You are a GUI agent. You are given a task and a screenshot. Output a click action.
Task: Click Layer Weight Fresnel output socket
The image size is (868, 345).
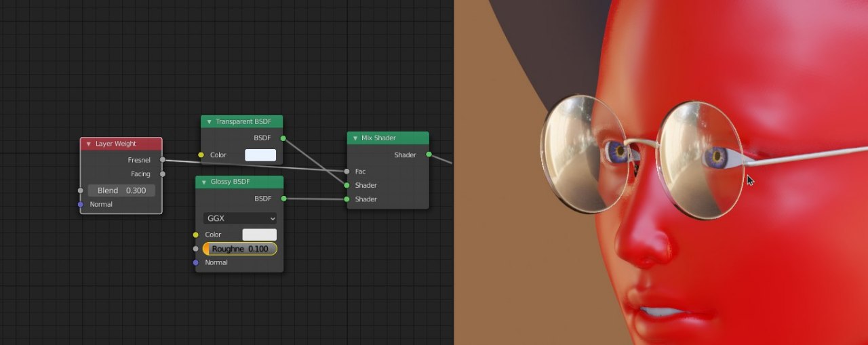click(162, 160)
